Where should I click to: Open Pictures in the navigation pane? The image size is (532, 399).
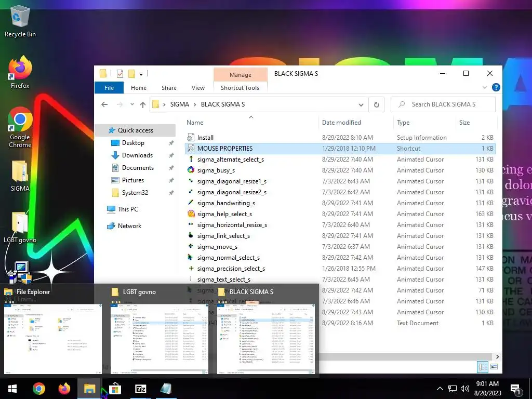pyautogui.click(x=132, y=180)
